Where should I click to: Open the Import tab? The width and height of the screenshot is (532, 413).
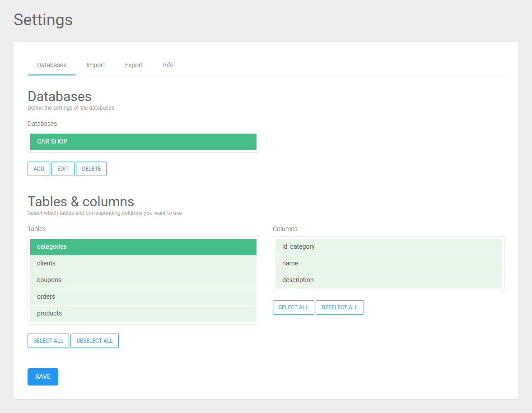click(x=96, y=65)
